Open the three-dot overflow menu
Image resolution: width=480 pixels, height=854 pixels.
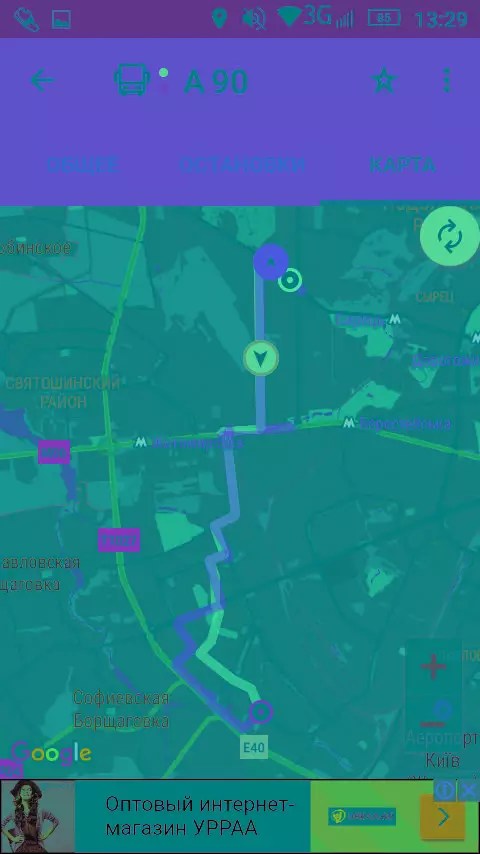click(x=447, y=80)
